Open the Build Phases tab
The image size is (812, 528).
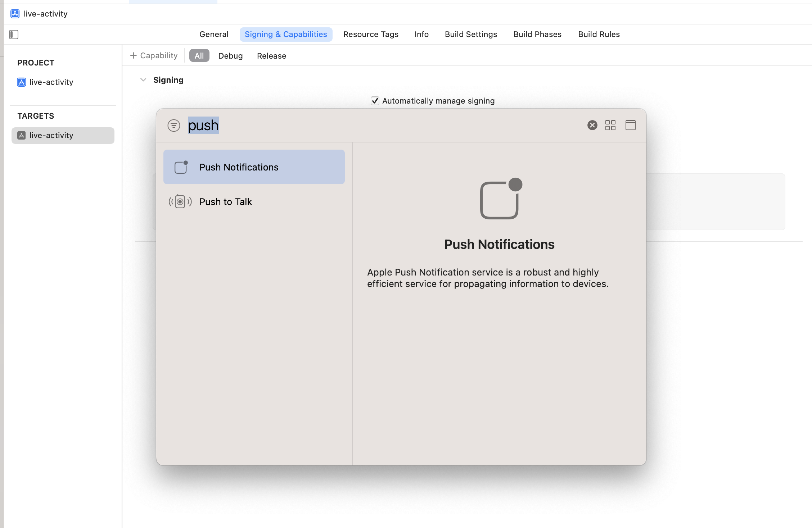pos(537,34)
